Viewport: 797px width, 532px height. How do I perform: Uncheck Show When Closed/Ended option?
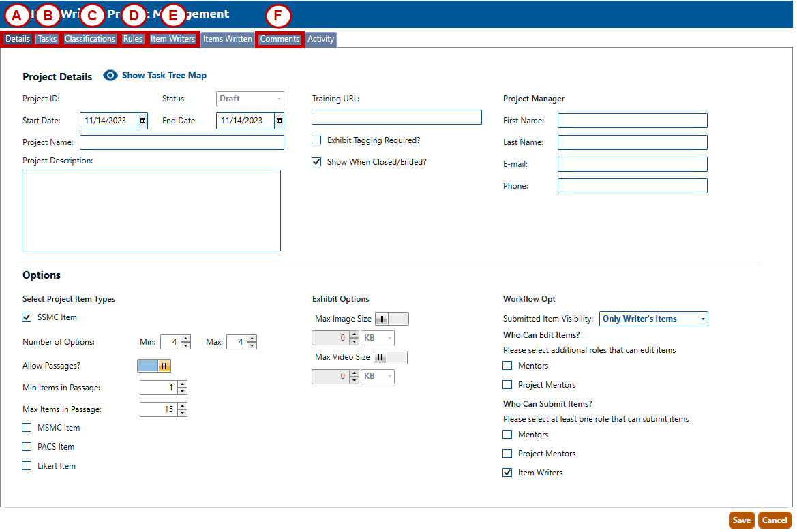316,162
